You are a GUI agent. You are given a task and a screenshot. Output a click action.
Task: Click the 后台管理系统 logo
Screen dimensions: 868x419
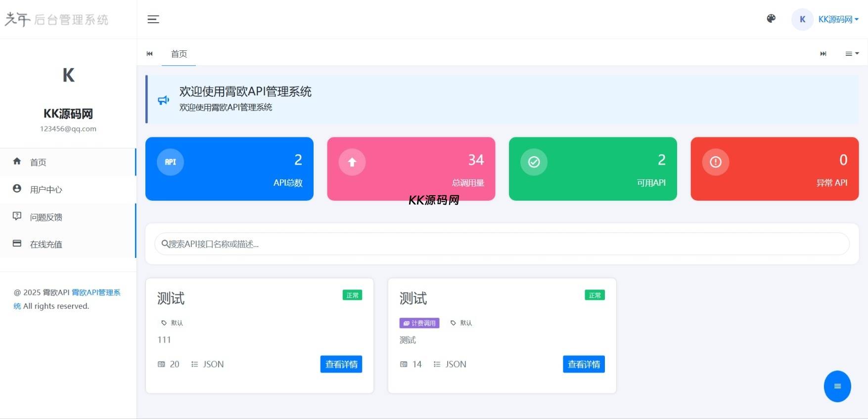click(x=56, y=19)
